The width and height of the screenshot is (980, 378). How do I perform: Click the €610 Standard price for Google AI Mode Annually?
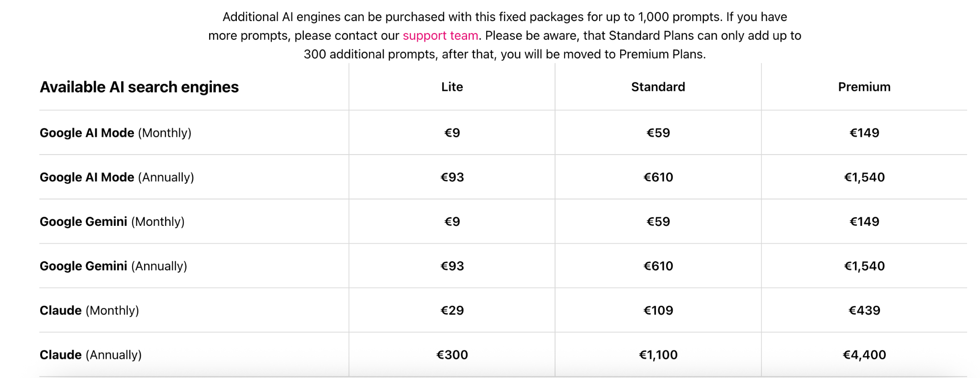pos(658,177)
